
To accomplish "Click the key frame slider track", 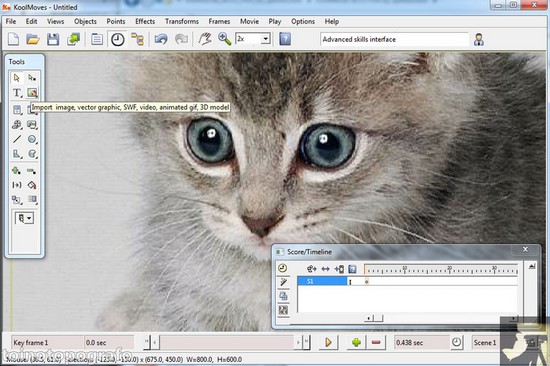I will tap(227, 342).
